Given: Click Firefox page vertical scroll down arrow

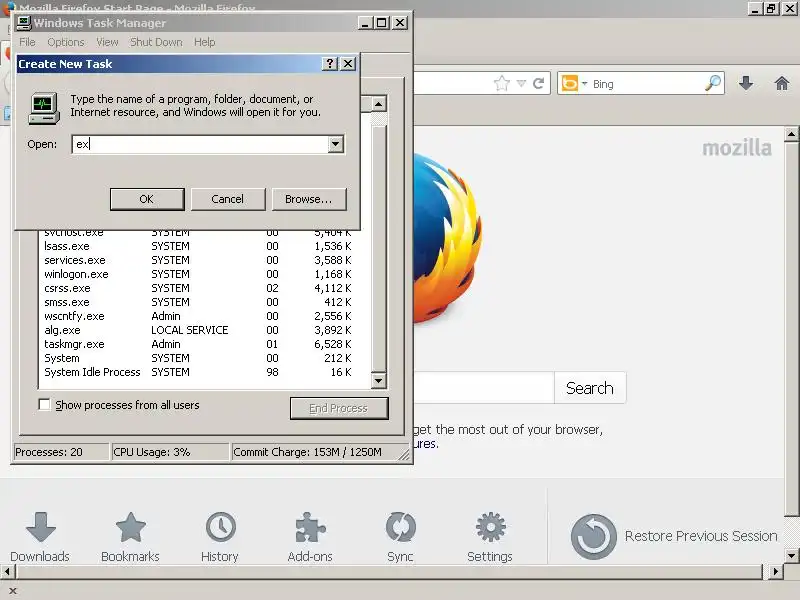Looking at the screenshot, I should point(791,555).
